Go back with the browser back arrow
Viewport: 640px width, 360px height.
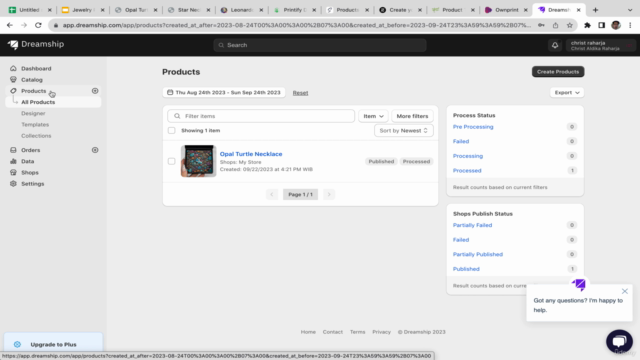click(x=10, y=25)
